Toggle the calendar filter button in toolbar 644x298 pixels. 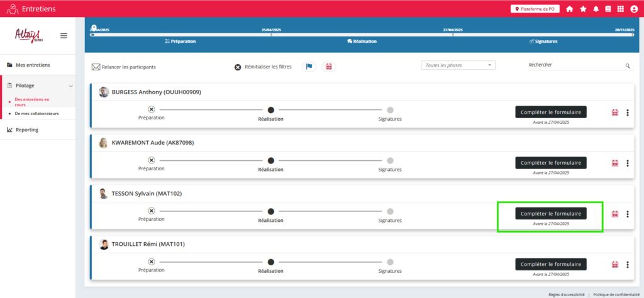click(328, 67)
